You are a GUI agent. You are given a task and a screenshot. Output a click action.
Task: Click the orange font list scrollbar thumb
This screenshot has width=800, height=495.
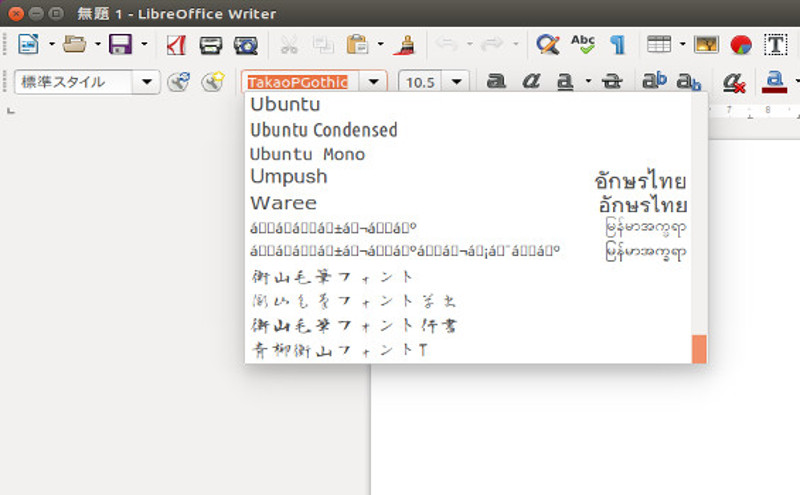(699, 349)
